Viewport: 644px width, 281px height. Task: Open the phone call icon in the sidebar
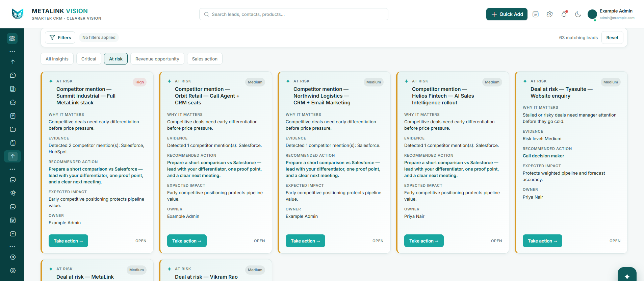point(13,193)
